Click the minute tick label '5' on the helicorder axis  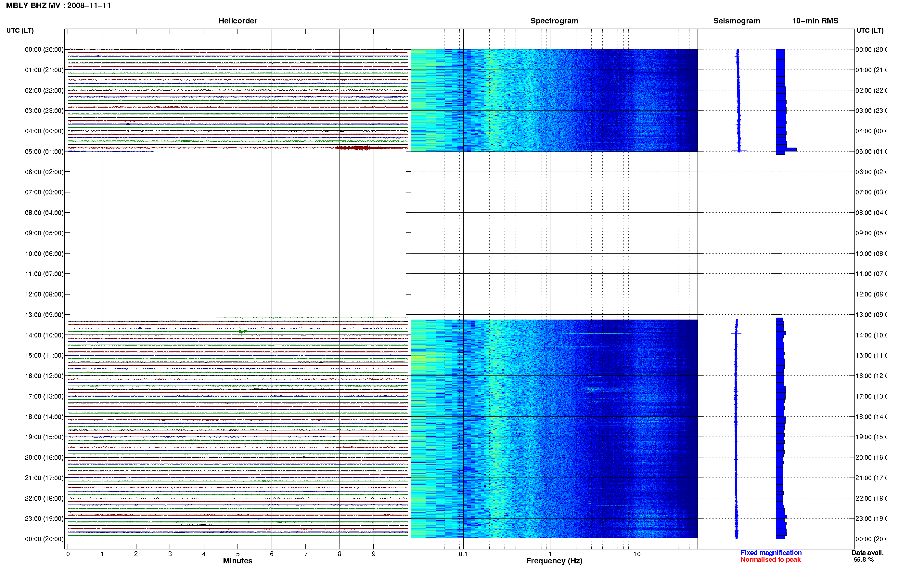point(237,554)
